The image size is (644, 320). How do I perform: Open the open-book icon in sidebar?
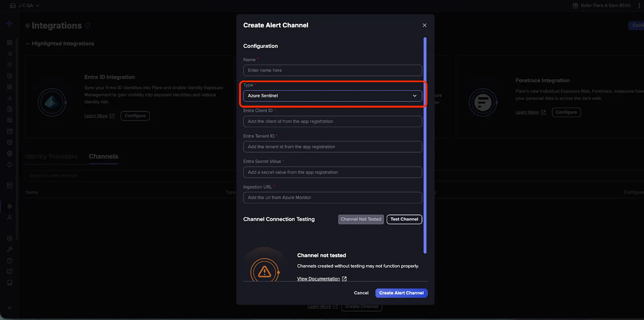pos(10,271)
